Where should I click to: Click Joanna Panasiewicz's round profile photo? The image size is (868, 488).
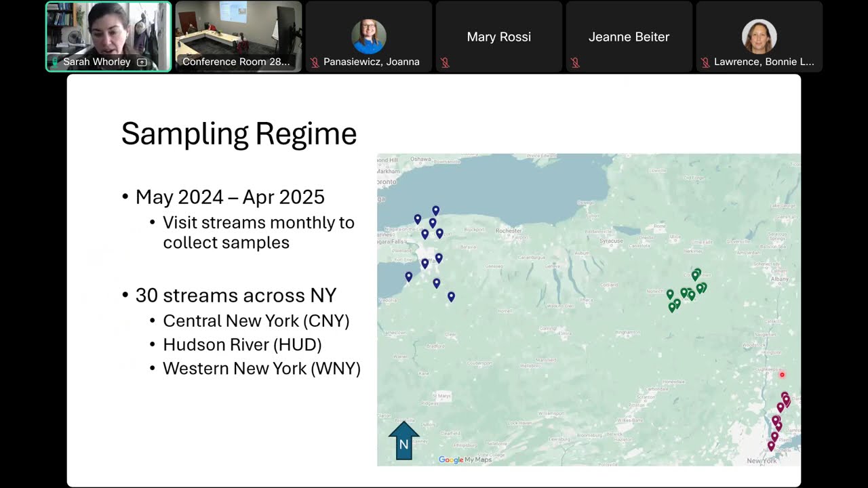[369, 37]
